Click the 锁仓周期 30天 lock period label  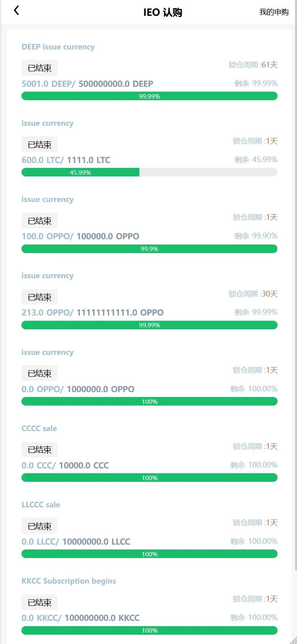[x=253, y=294]
